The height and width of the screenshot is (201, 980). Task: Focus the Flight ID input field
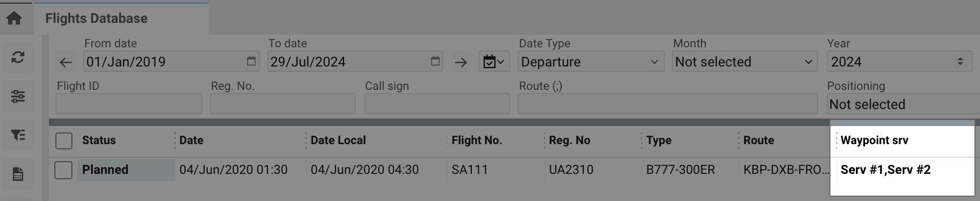pyautogui.click(x=129, y=104)
